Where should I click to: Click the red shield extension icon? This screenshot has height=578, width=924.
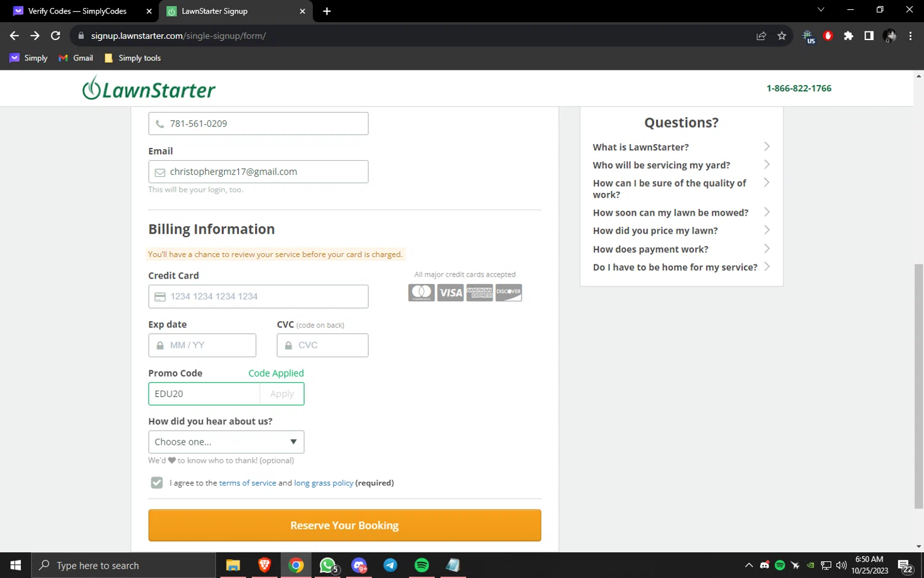[828, 36]
